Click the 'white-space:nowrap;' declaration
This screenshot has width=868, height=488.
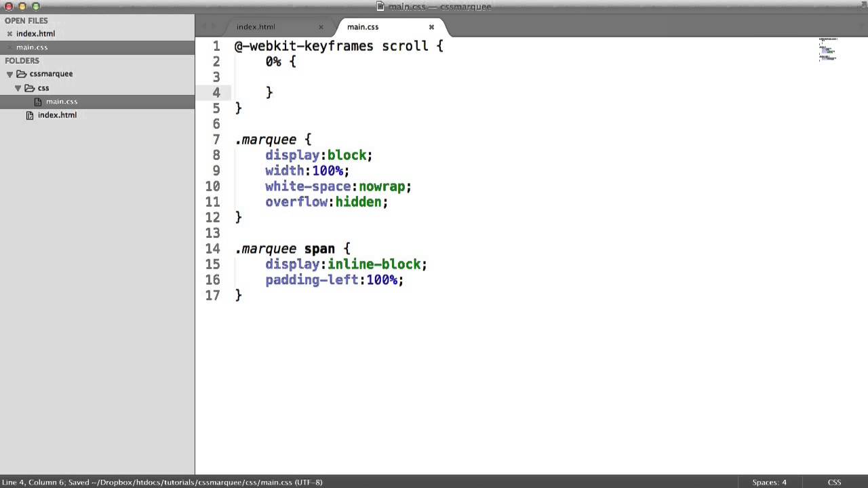[338, 186]
